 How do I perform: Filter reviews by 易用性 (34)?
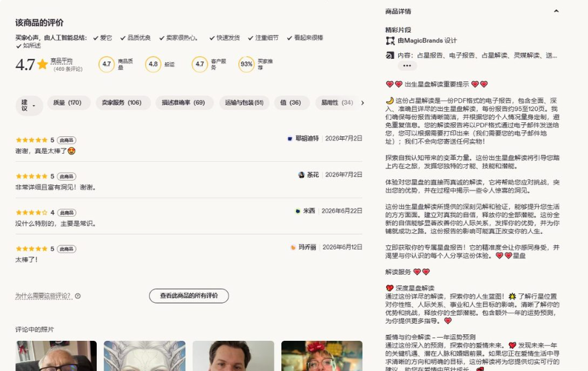337,103
